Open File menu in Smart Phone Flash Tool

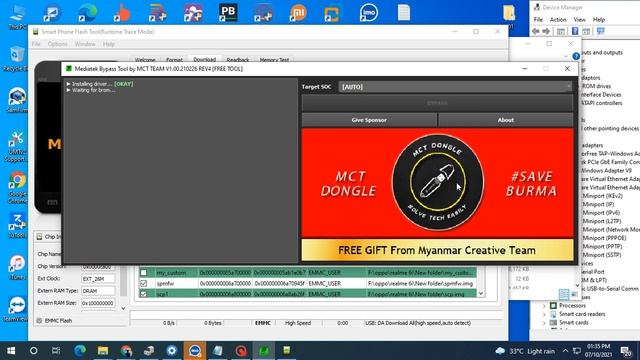(x=36, y=44)
